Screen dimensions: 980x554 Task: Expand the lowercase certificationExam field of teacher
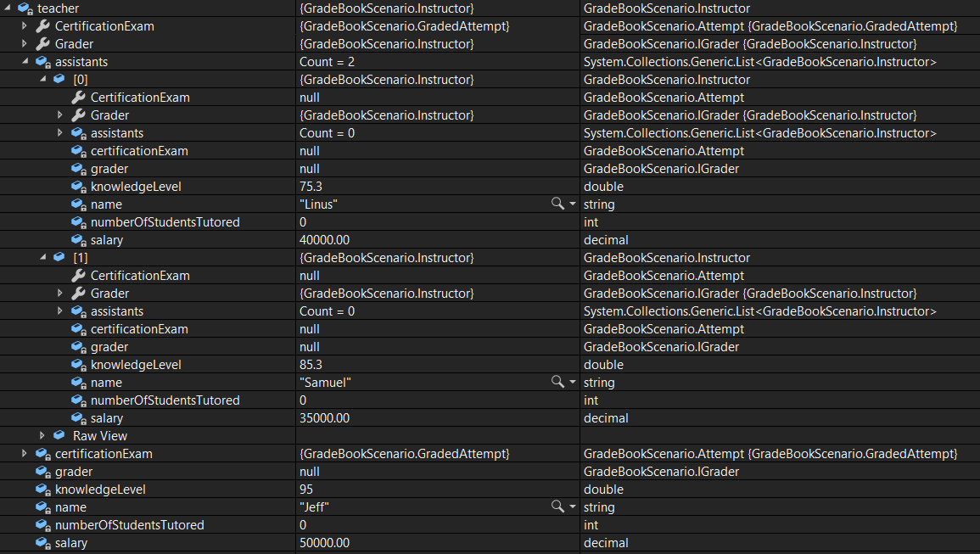[25, 454]
